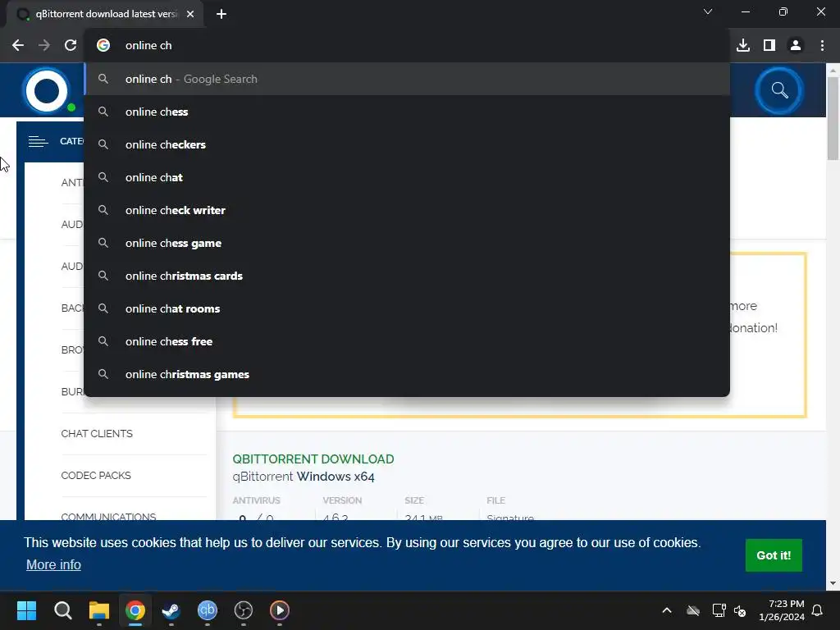Viewport: 840px width, 630px height.
Task: Click the scrollbar up arrow
Action: coord(833,70)
